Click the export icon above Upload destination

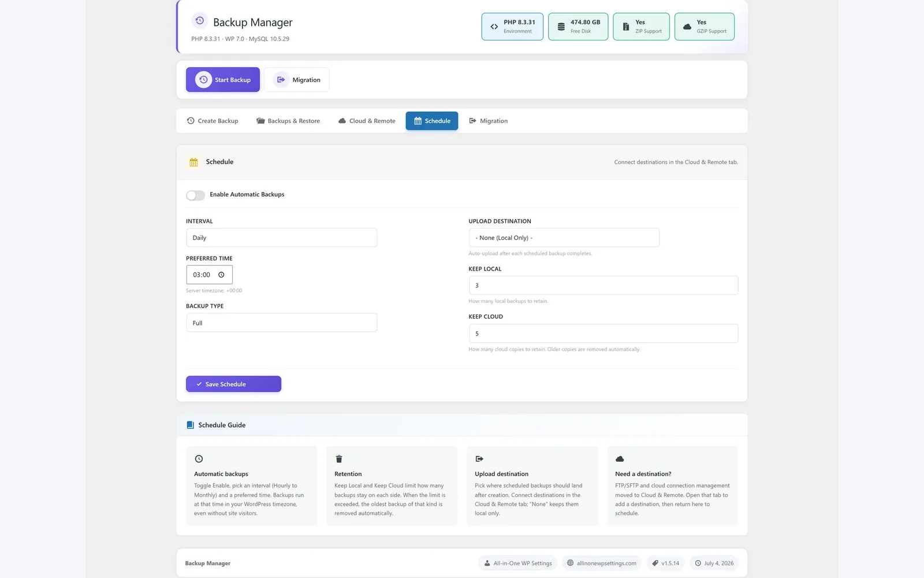point(479,459)
